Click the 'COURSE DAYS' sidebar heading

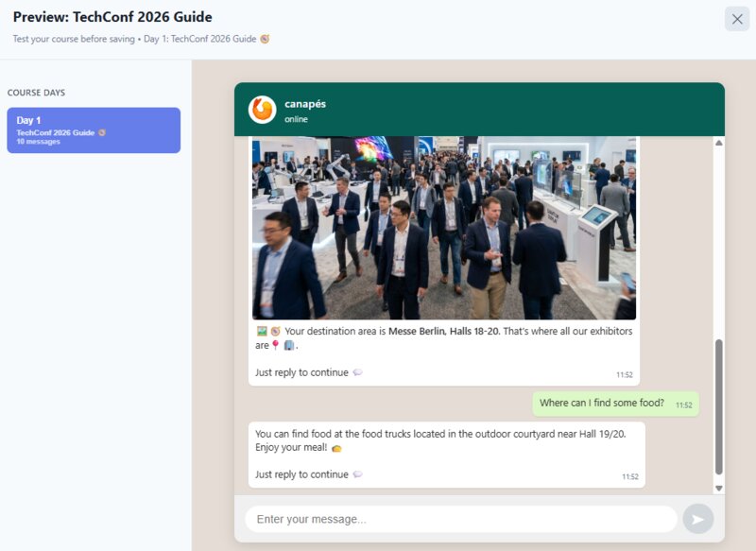[x=36, y=93]
